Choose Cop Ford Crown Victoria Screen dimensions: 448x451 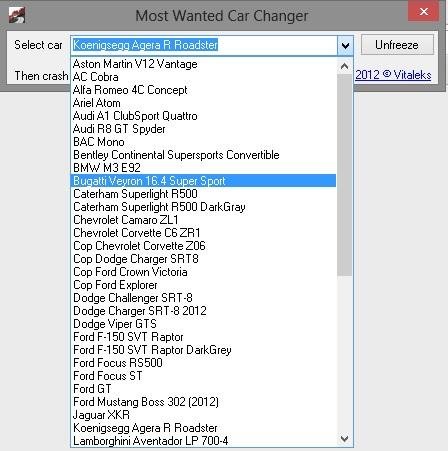[203, 272]
